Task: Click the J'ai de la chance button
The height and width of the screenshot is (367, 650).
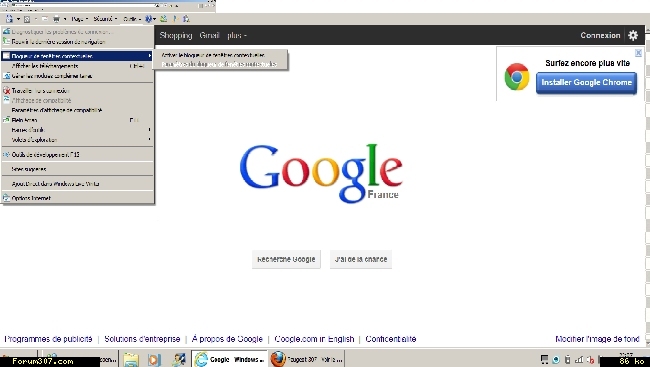Action: tap(361, 259)
